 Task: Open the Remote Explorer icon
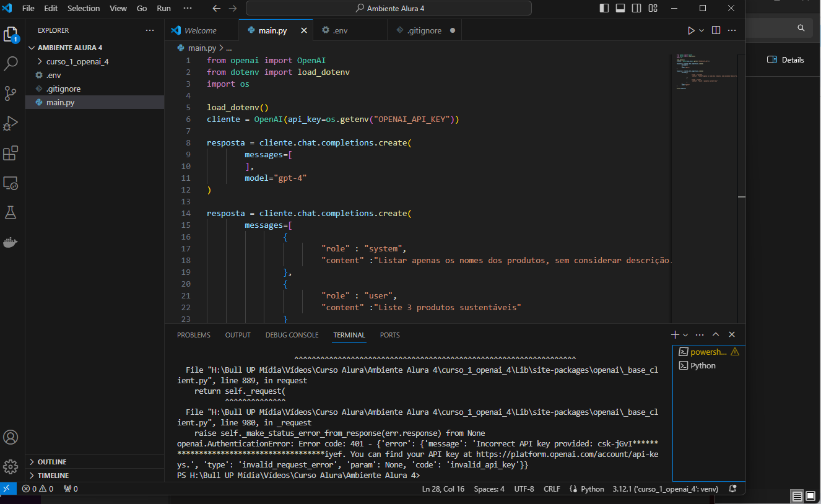tap(11, 183)
